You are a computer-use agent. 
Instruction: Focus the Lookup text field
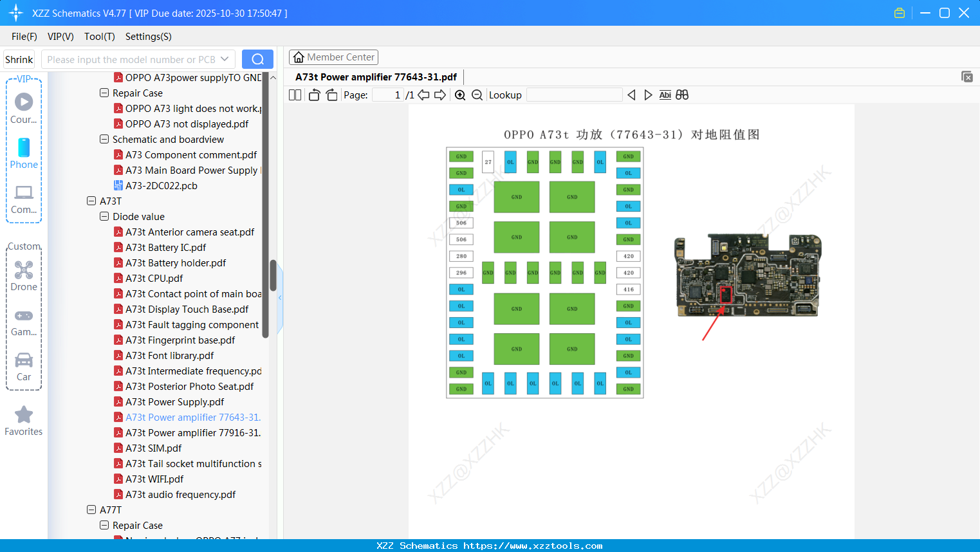pos(575,95)
